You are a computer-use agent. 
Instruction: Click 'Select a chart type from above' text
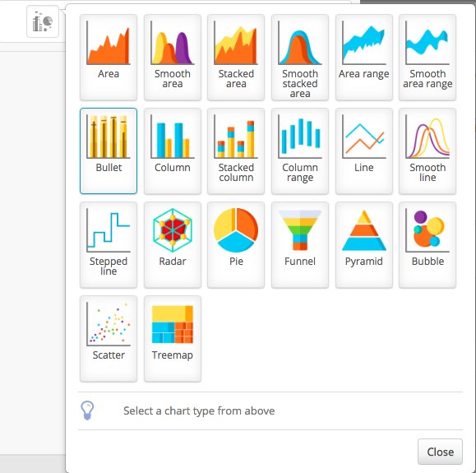point(199,410)
